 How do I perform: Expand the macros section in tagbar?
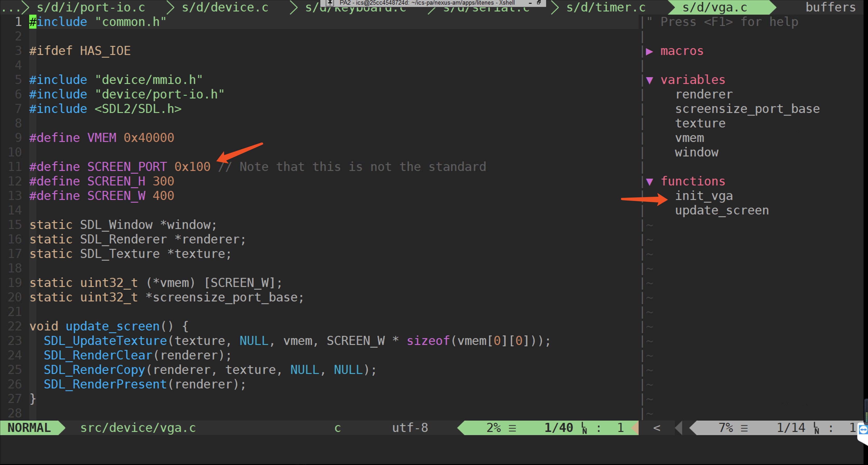coord(649,51)
